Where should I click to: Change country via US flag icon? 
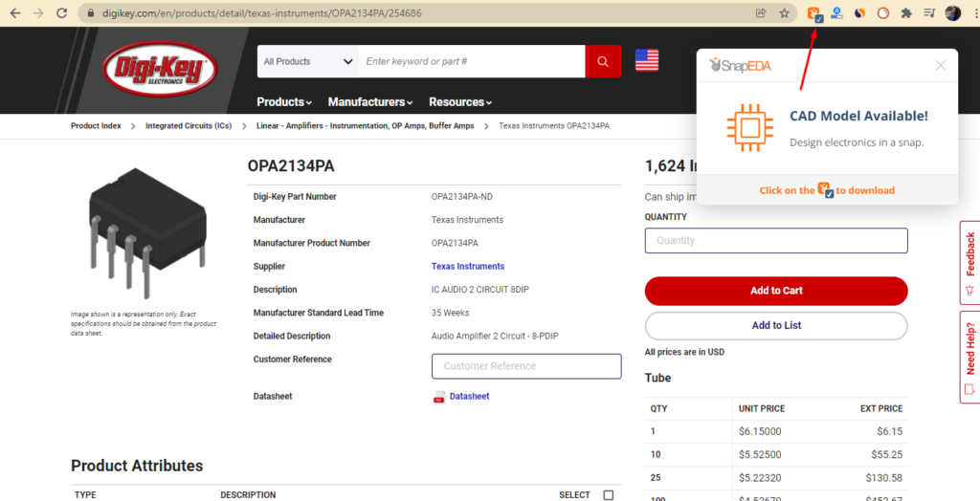coord(647,60)
